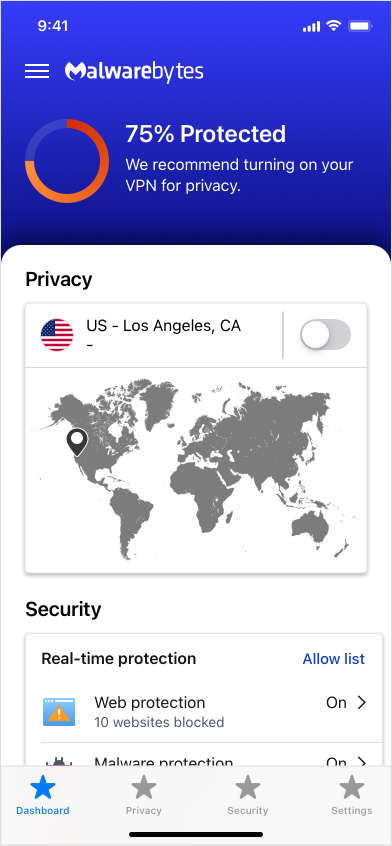Tap the Malware protection bug icon
Viewport: 392px width, 846px height.
(59, 761)
